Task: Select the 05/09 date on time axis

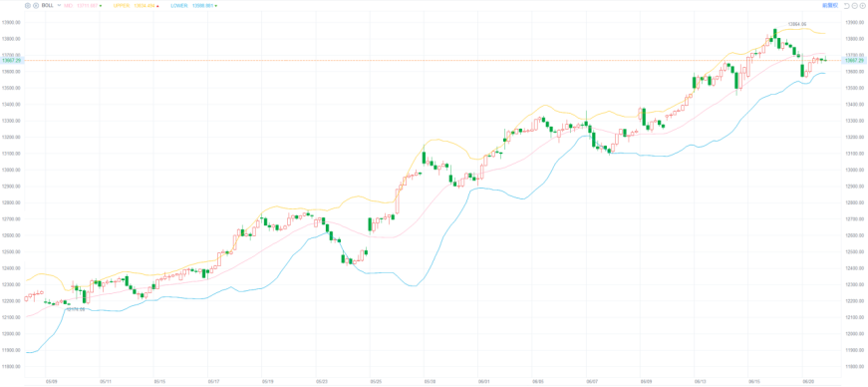Action: pyautogui.click(x=52, y=381)
